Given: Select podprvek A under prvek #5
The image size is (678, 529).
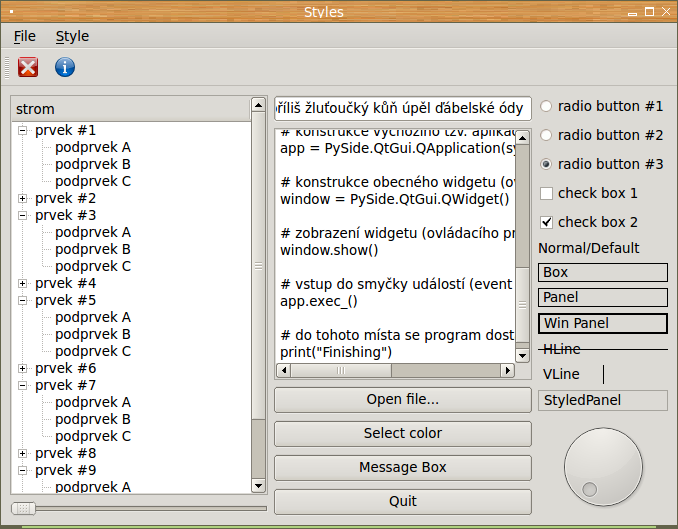Looking at the screenshot, I should tap(93, 317).
